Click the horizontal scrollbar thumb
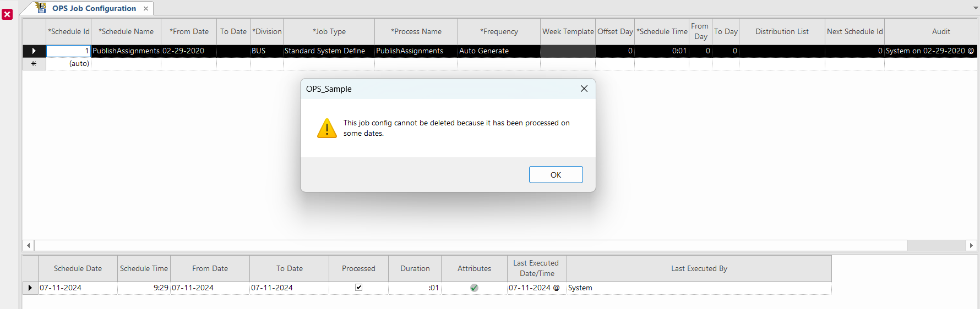Viewport: 980px width, 309px height. coord(470,245)
